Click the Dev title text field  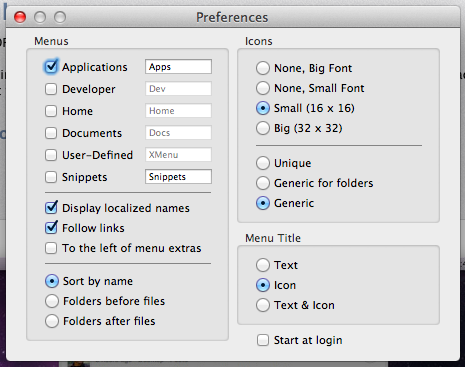[178, 89]
